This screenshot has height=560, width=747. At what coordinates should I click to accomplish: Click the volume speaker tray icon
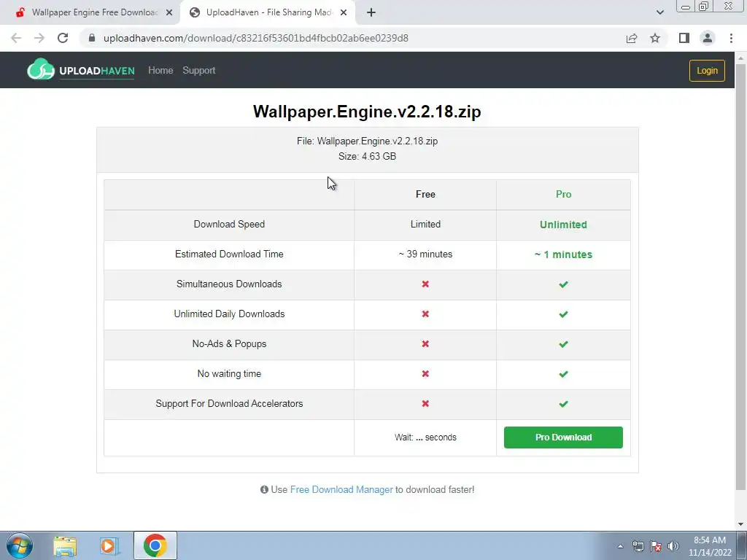tap(673, 546)
